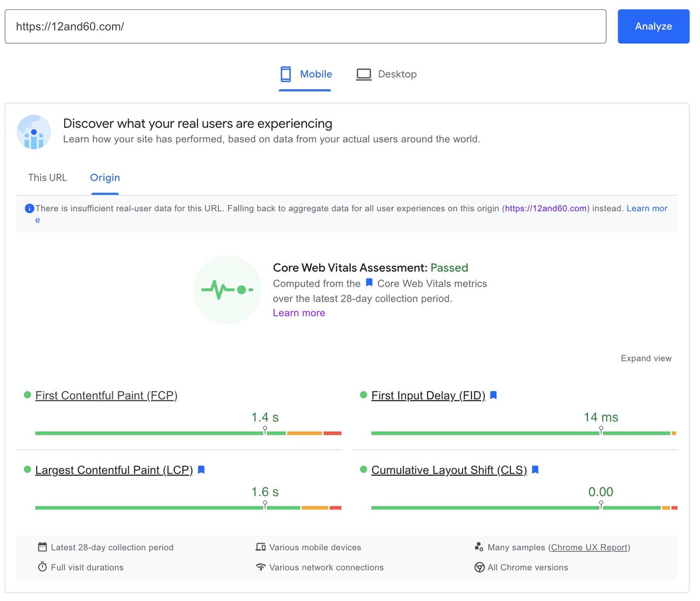
Task: Click the Passed assessment status text
Action: (449, 268)
